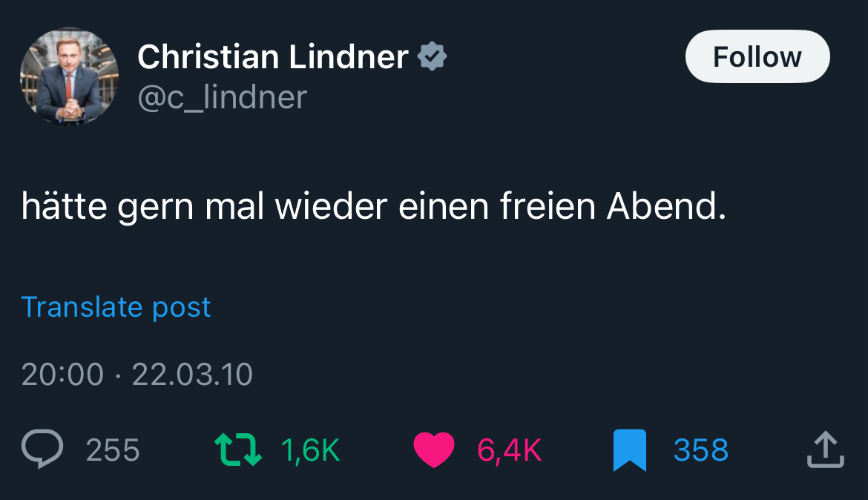Click the @c_lindner handle

[x=222, y=97]
